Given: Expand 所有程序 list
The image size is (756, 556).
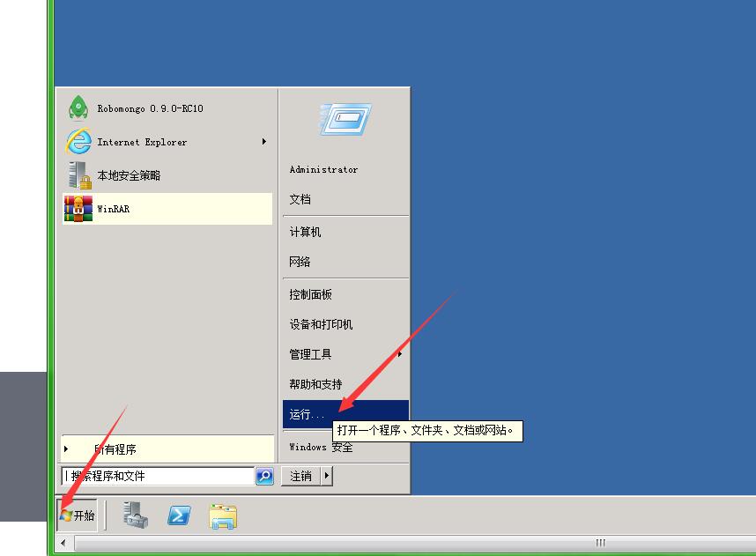Looking at the screenshot, I should coord(115,449).
